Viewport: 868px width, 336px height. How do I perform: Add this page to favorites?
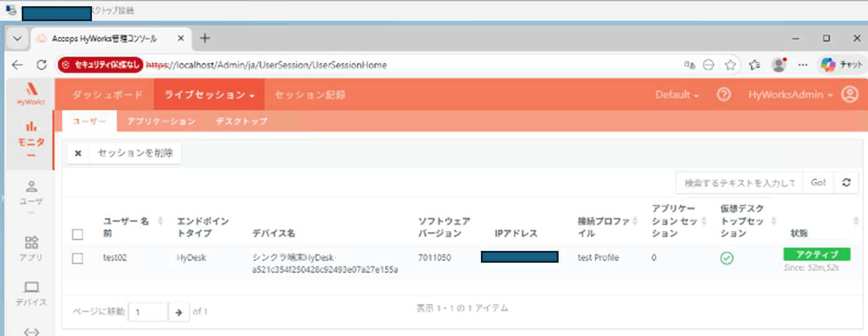click(730, 65)
